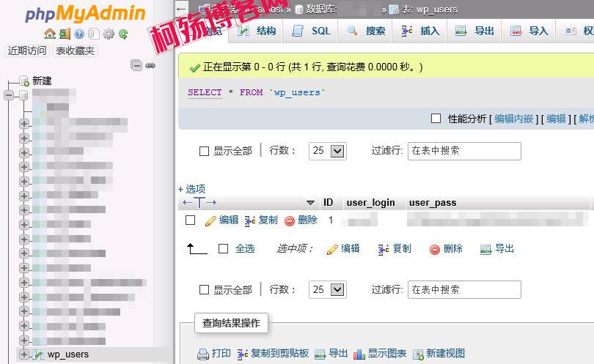Expand the + 选项 section

(x=191, y=189)
